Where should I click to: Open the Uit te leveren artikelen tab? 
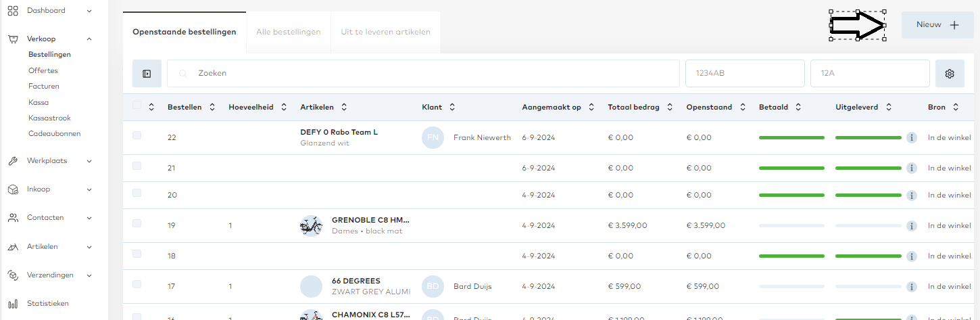tap(385, 32)
